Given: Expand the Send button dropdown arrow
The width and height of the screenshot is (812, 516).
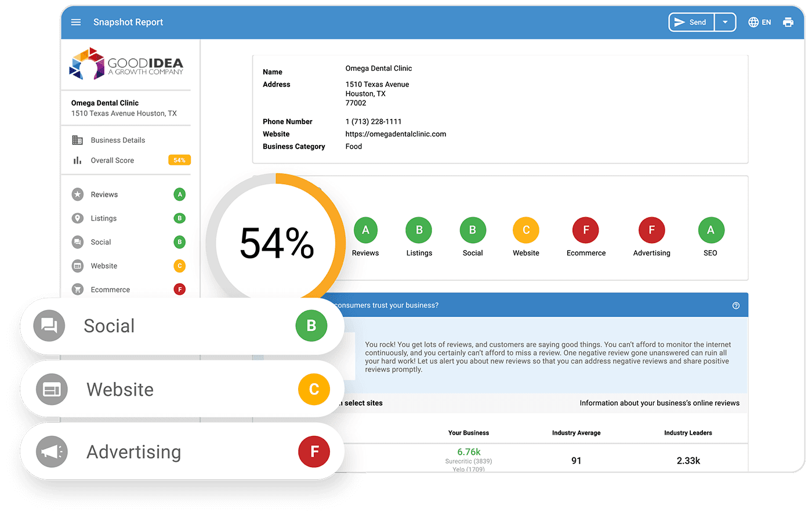Looking at the screenshot, I should tap(725, 22).
